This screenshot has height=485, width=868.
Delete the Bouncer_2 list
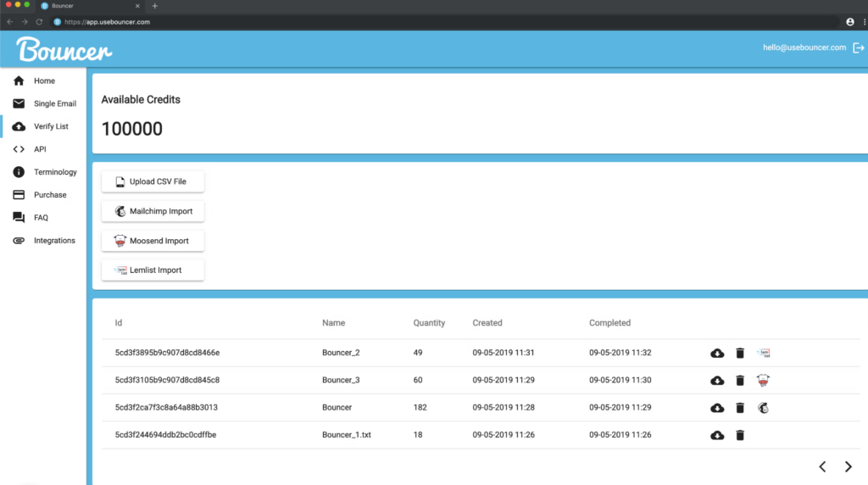(740, 354)
